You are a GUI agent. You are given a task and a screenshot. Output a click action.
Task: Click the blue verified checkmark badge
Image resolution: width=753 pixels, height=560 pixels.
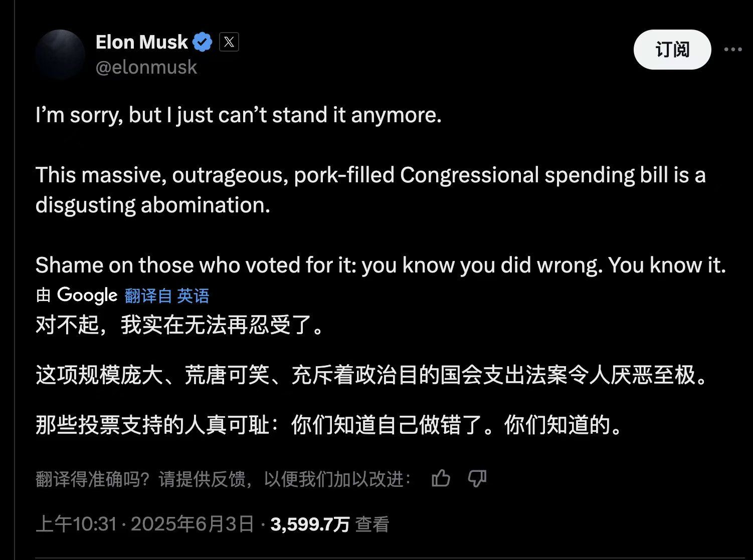(203, 42)
